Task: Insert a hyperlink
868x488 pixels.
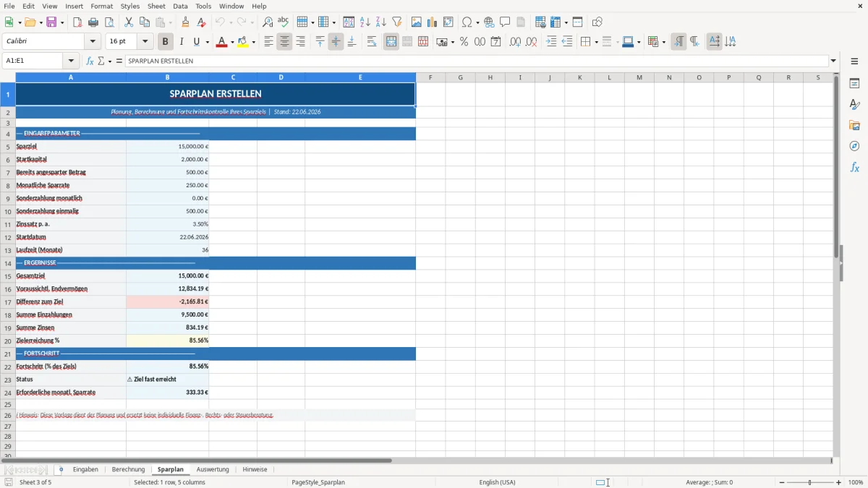Action: [489, 22]
